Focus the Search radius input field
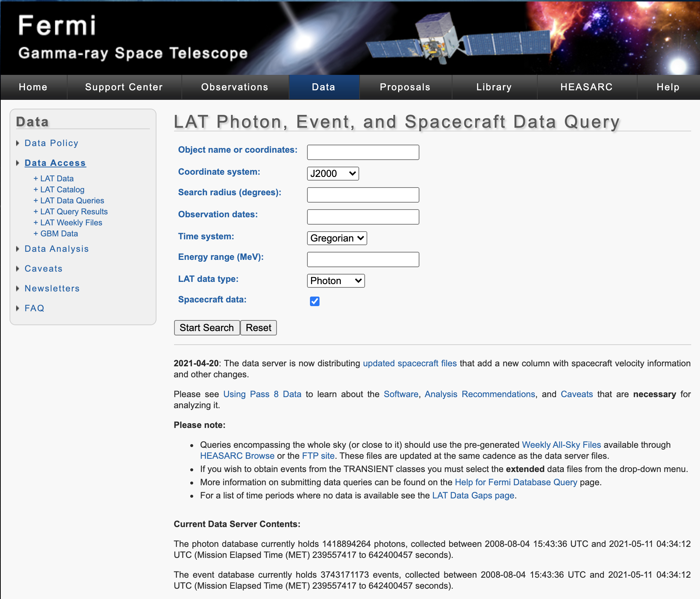Screen dimensions: 700x599 363,195
